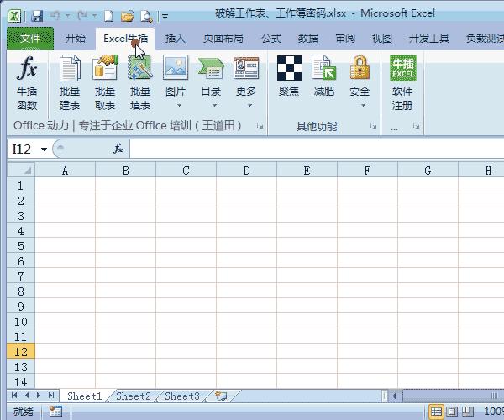This screenshot has height=420, width=504.
Task: Open the Name Box dropdown arrow
Action: point(44,150)
